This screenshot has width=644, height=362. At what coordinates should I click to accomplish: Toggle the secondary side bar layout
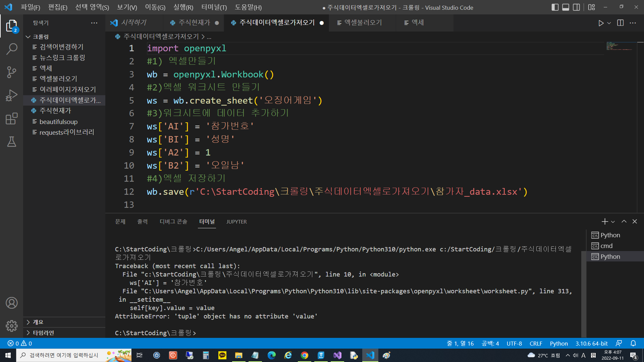pos(576,7)
